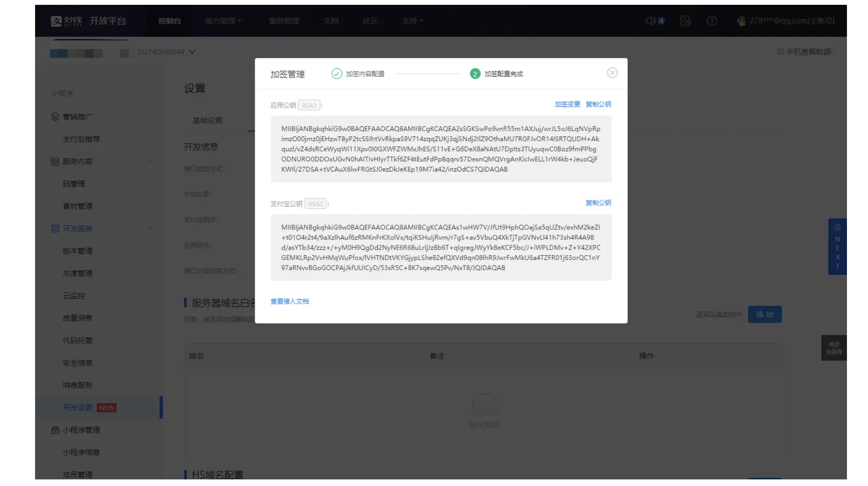This screenshot has height=486, width=868.
Task: Click the 加签变更 link
Action: click(567, 104)
